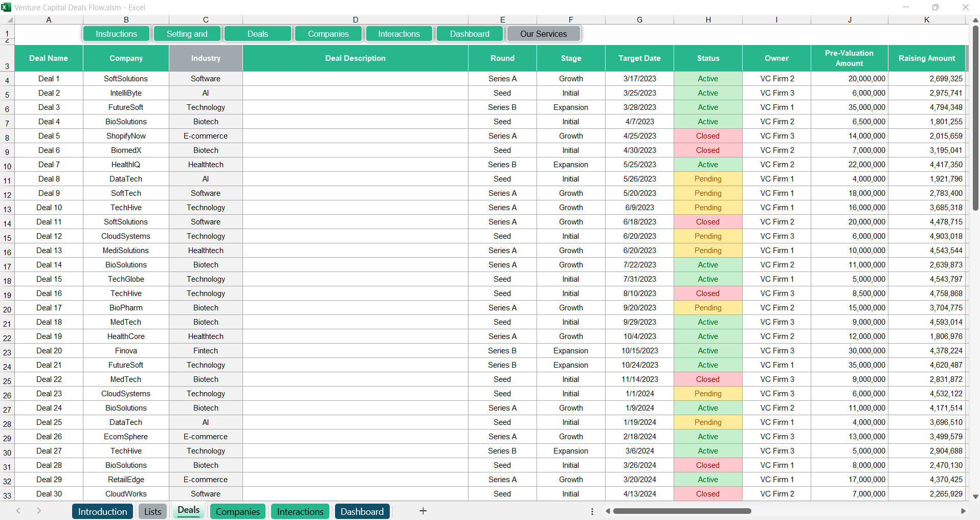This screenshot has width=980, height=520.
Task: Click the Deals navigation button at top
Action: [257, 34]
